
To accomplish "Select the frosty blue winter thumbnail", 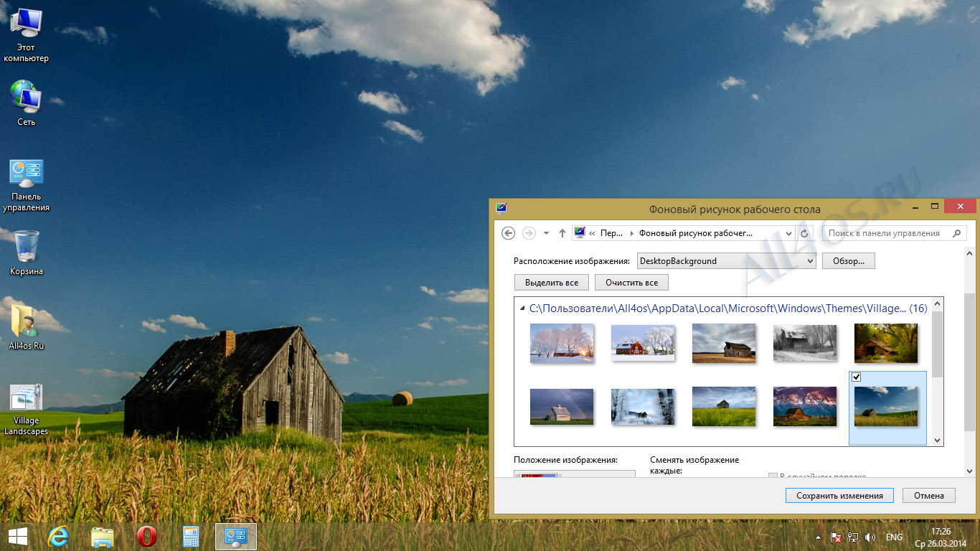I will [x=643, y=407].
